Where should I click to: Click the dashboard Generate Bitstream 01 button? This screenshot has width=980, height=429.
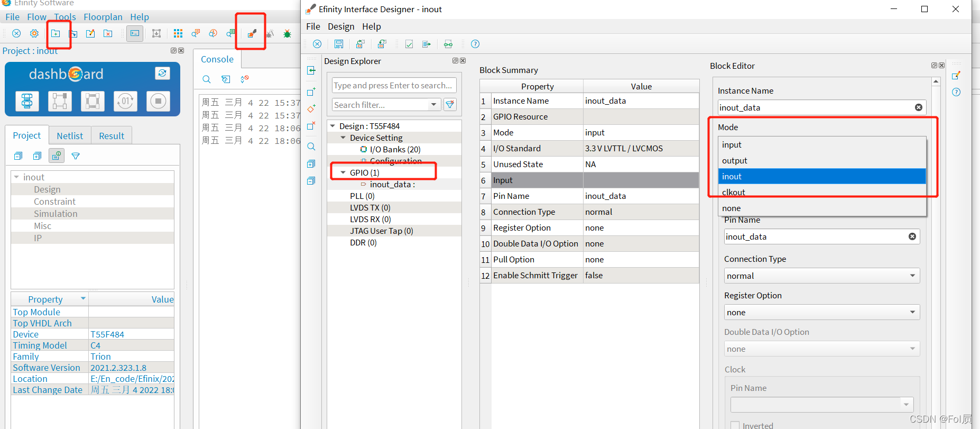tap(125, 101)
